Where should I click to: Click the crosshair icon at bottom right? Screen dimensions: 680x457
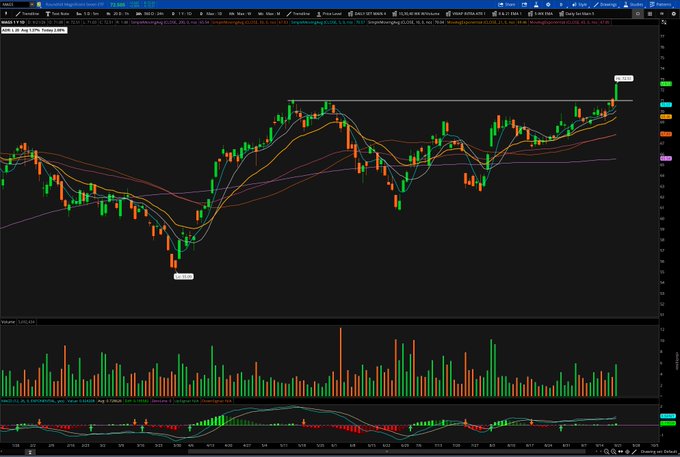pyautogui.click(x=628, y=452)
